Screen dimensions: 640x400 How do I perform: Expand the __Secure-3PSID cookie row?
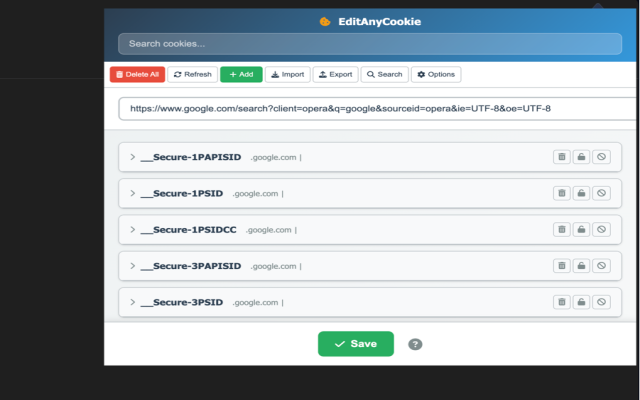(x=132, y=302)
